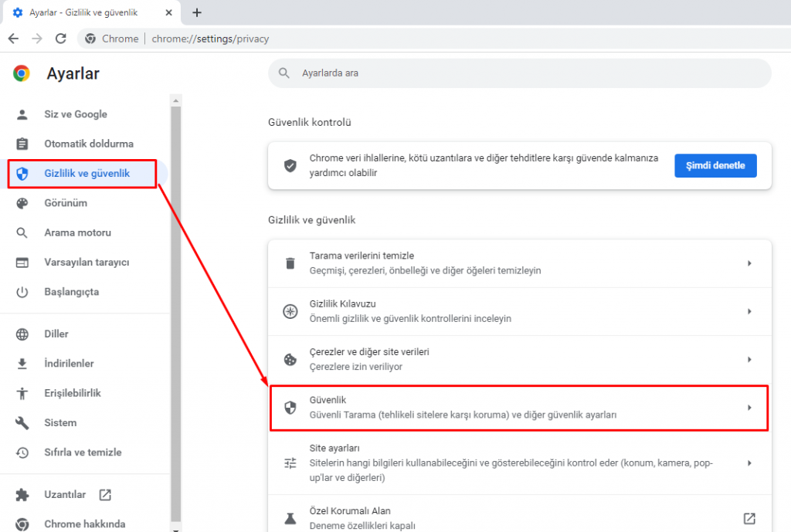This screenshot has width=791, height=532.
Task: Click the restore clock icon for Sıfırla ve temizle
Action: click(22, 452)
